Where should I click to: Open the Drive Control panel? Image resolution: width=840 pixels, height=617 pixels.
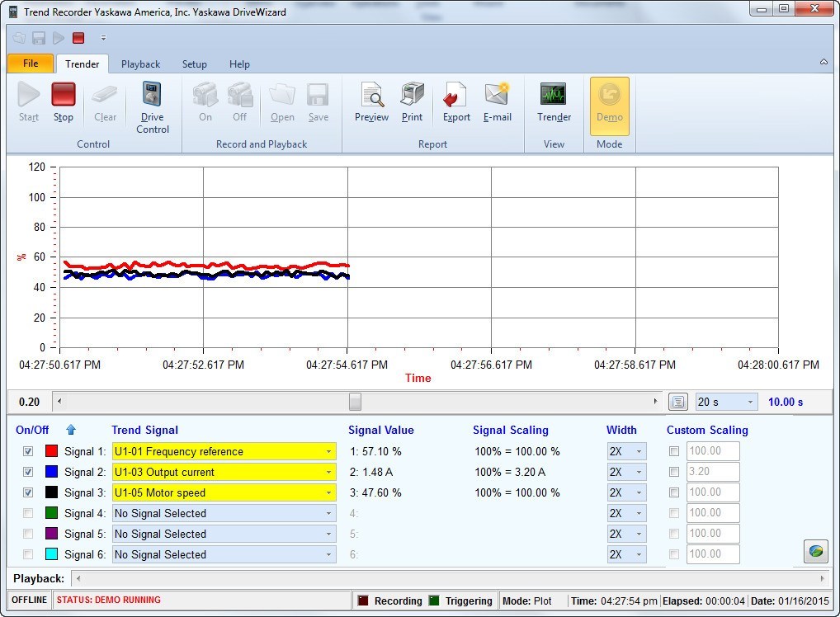[x=152, y=107]
